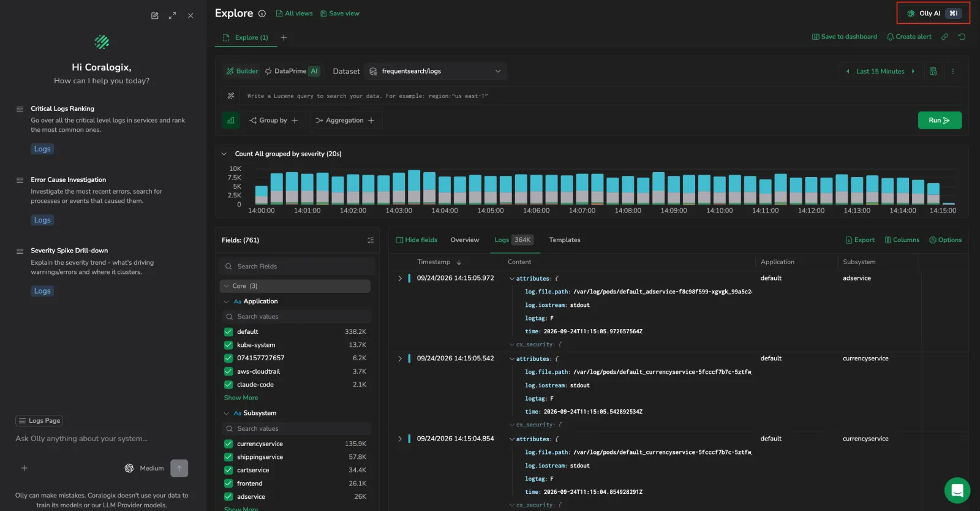
Task: Collapse the Fields panel using its header icon
Action: point(371,240)
